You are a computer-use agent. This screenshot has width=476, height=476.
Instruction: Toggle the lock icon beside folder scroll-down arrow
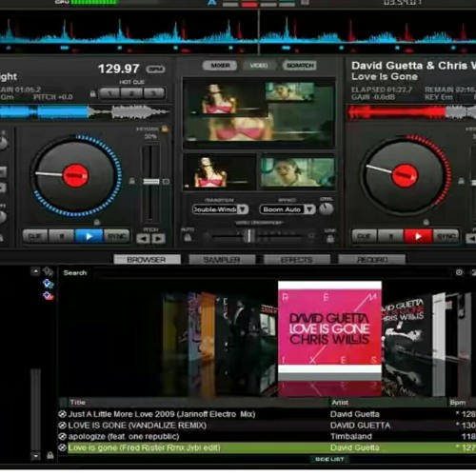50,456
